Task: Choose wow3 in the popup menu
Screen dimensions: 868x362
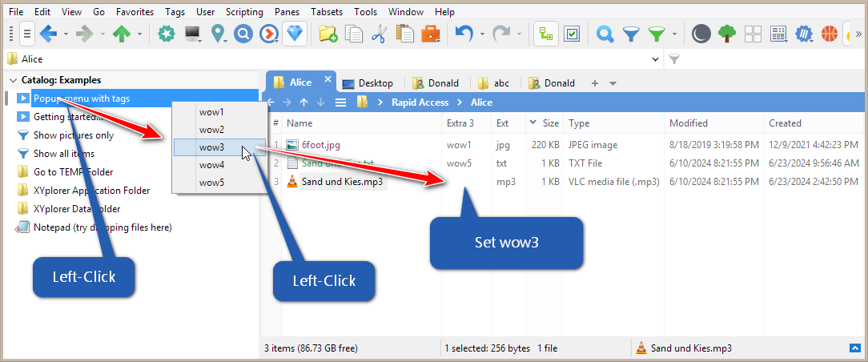Action: (x=219, y=147)
